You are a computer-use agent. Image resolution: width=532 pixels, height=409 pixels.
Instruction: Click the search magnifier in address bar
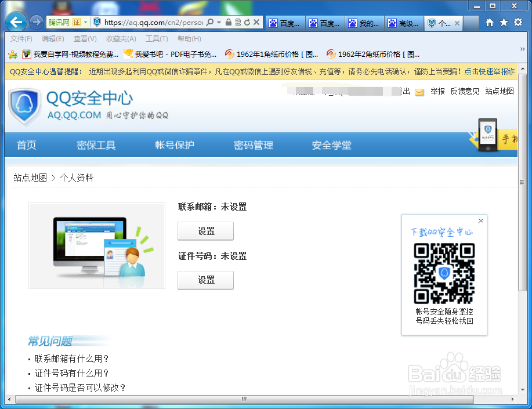pyautogui.click(x=211, y=23)
